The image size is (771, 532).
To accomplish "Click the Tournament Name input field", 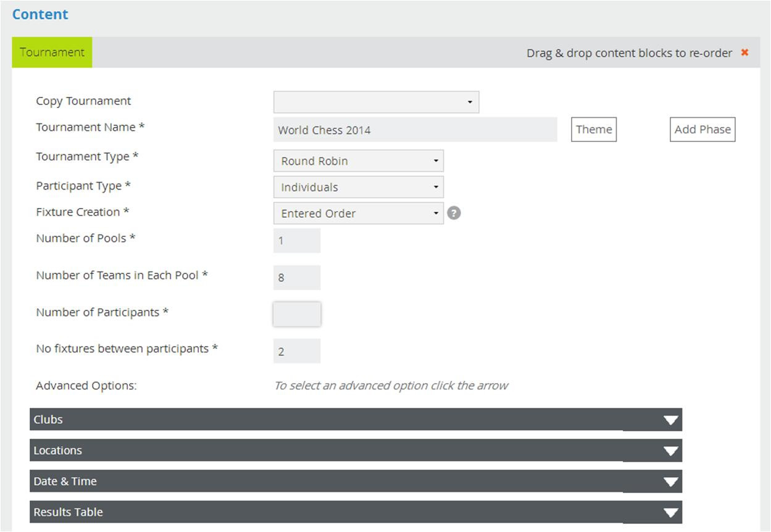I will [x=415, y=130].
